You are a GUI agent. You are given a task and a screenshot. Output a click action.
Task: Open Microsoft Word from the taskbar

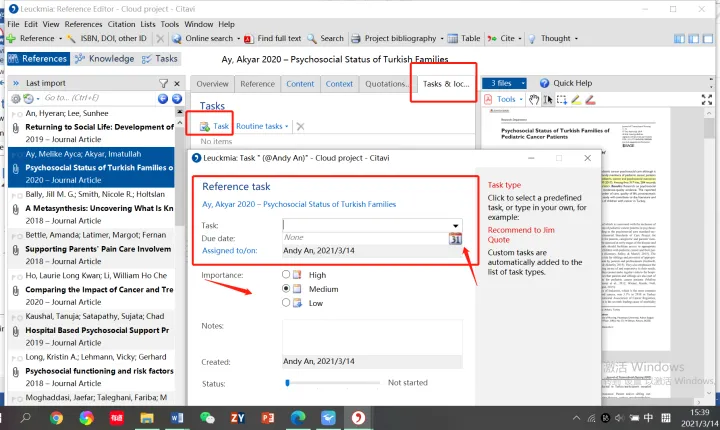178,417
